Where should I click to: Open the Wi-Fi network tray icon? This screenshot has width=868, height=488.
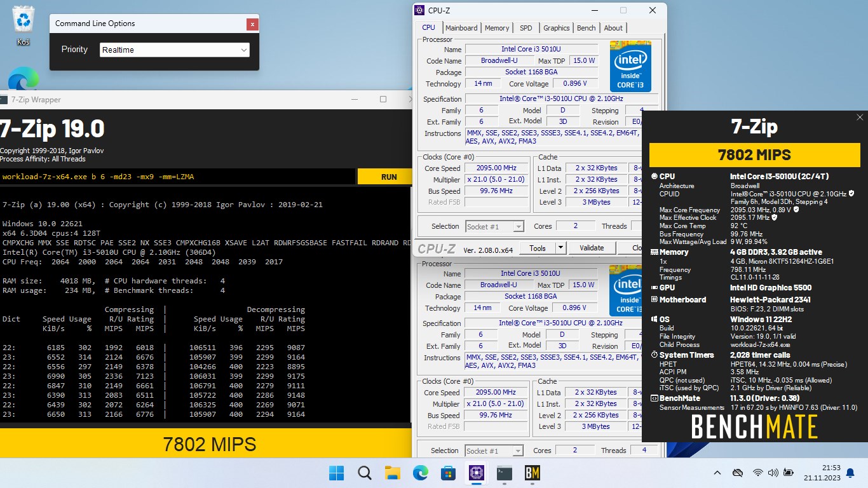point(757,473)
